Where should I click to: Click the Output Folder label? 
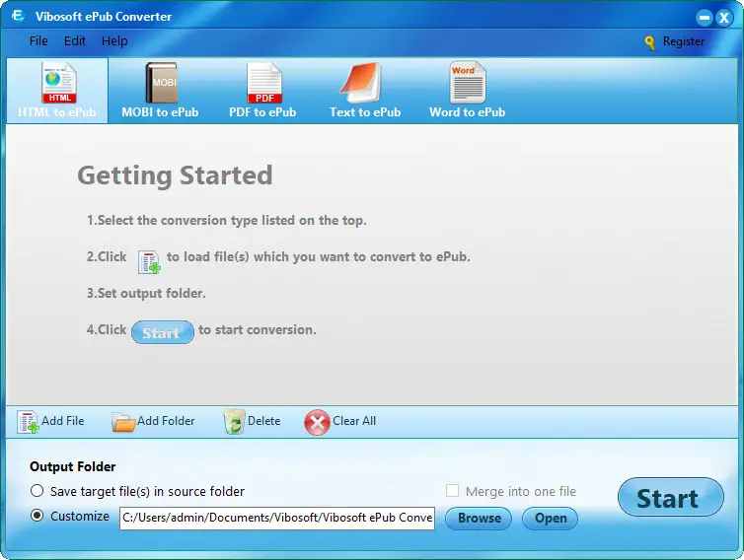[73, 466]
